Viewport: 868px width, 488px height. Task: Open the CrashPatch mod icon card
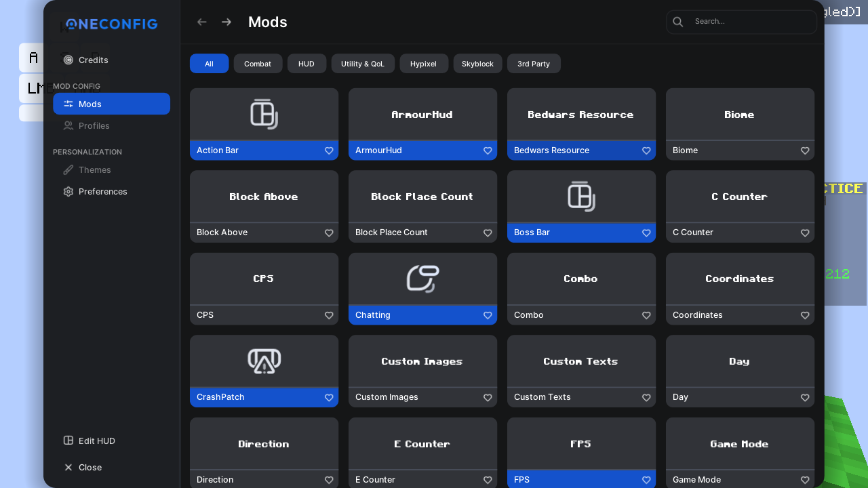(x=264, y=361)
